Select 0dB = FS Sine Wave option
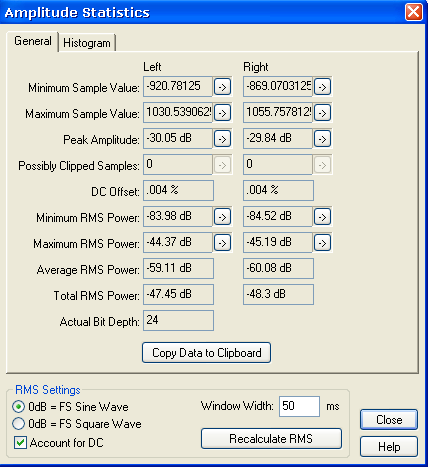Image resolution: width=428 pixels, height=467 pixels. pyautogui.click(x=19, y=407)
